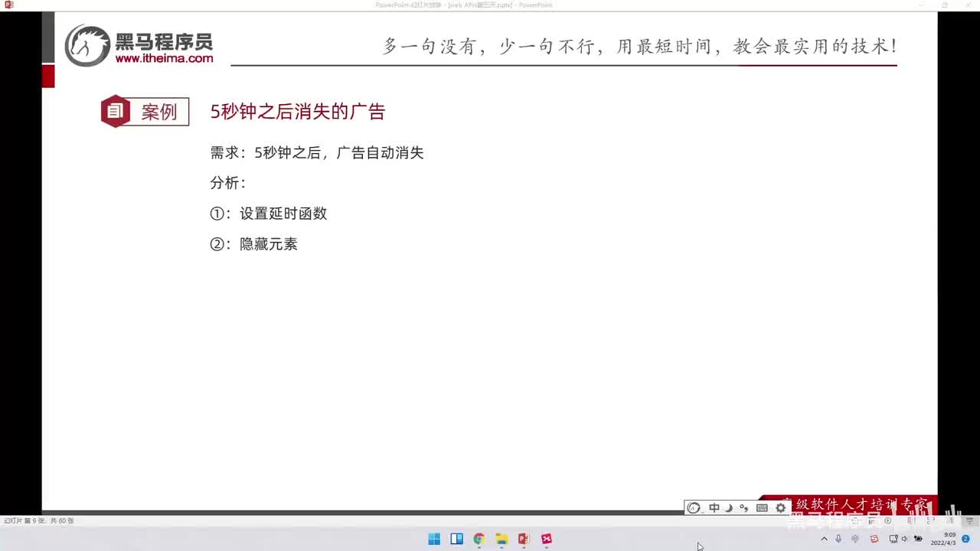Open File Explorer from taskbar
The image size is (980, 551).
(x=501, y=539)
